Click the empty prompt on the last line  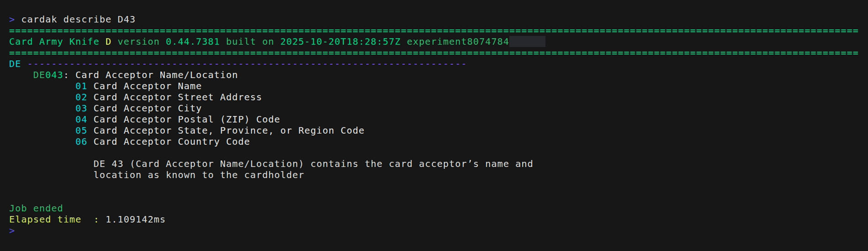[12, 230]
